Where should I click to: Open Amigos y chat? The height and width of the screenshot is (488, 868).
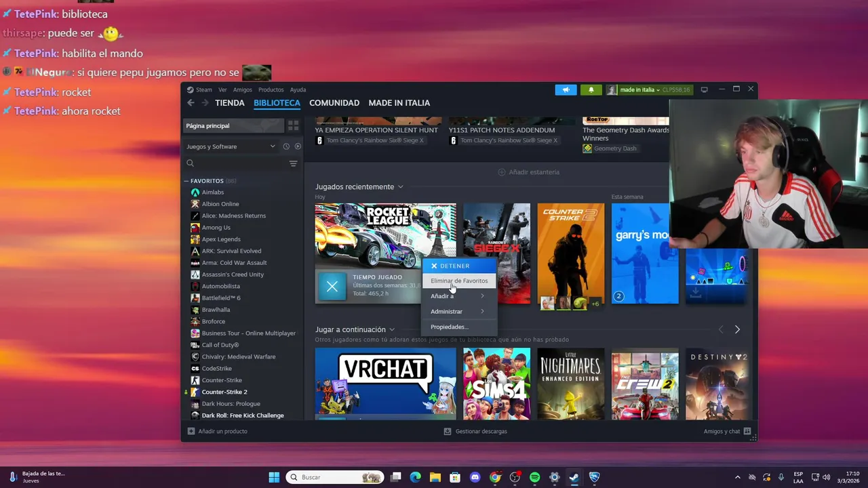point(727,431)
